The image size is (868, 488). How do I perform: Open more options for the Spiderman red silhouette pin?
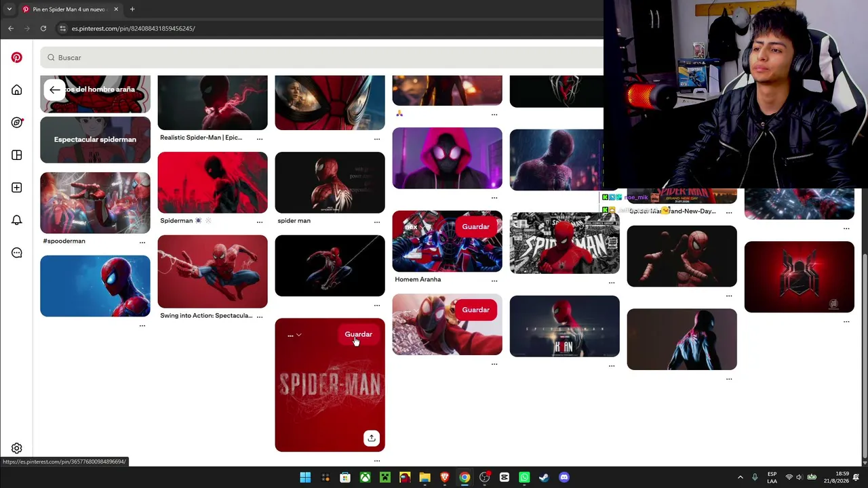click(x=259, y=222)
